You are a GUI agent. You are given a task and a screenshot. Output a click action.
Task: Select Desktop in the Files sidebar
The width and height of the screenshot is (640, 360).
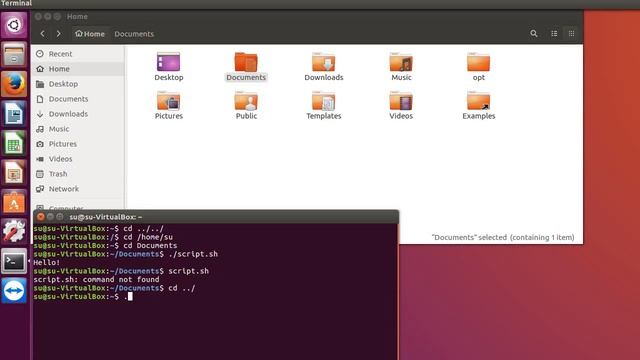pos(78,84)
